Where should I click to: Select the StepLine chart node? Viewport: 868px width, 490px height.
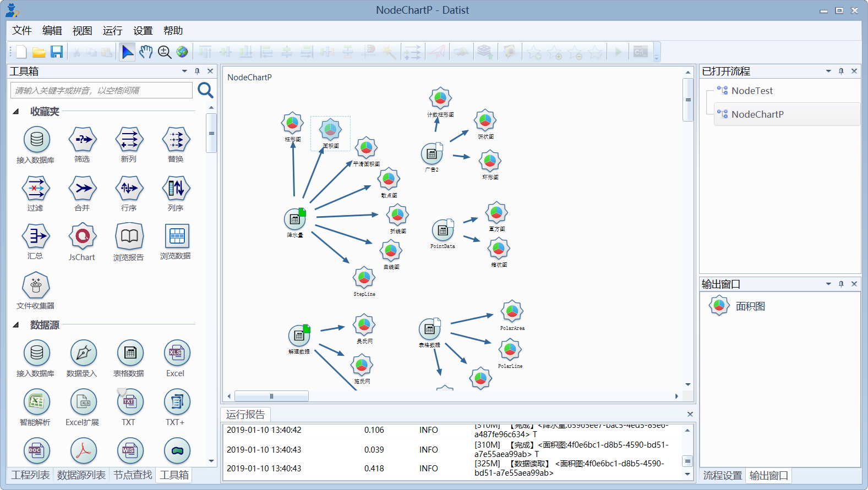[364, 278]
